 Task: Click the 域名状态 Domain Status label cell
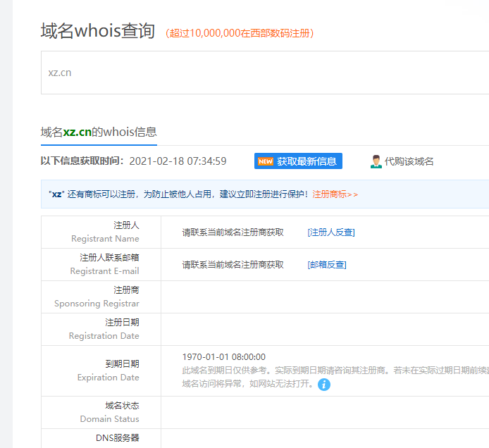point(101,413)
